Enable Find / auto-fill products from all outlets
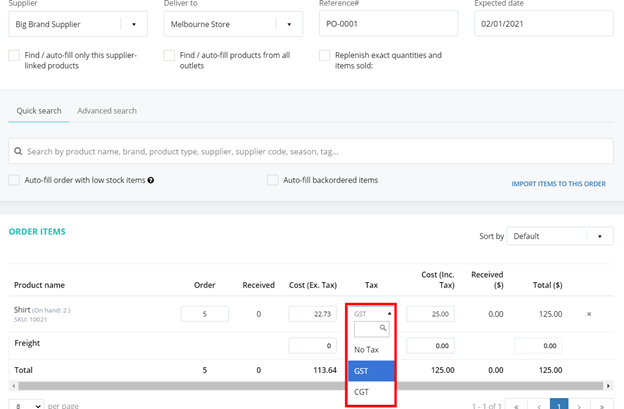The height and width of the screenshot is (409, 624). [169, 55]
